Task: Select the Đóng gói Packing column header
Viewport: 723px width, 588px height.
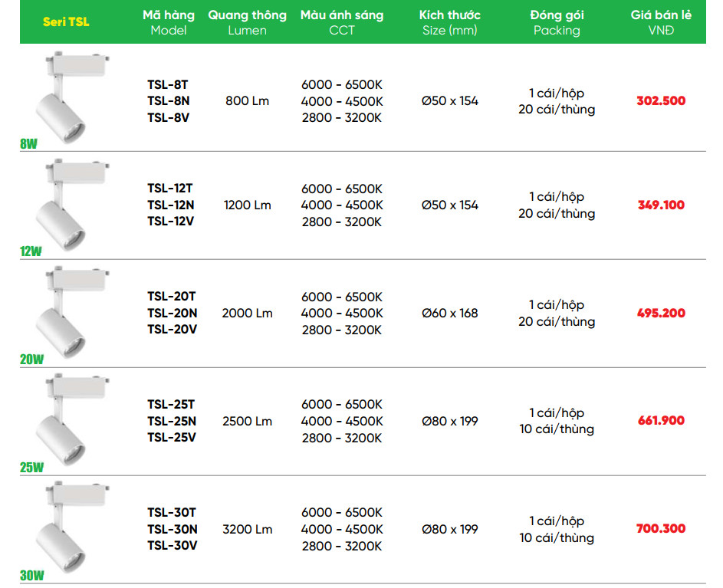Action: [557, 22]
